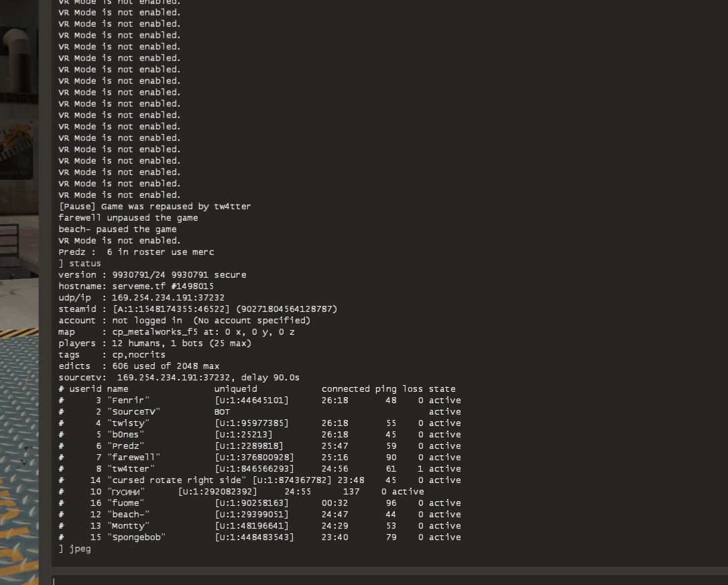
Task: Select the "twisty" player row
Action: point(128,423)
